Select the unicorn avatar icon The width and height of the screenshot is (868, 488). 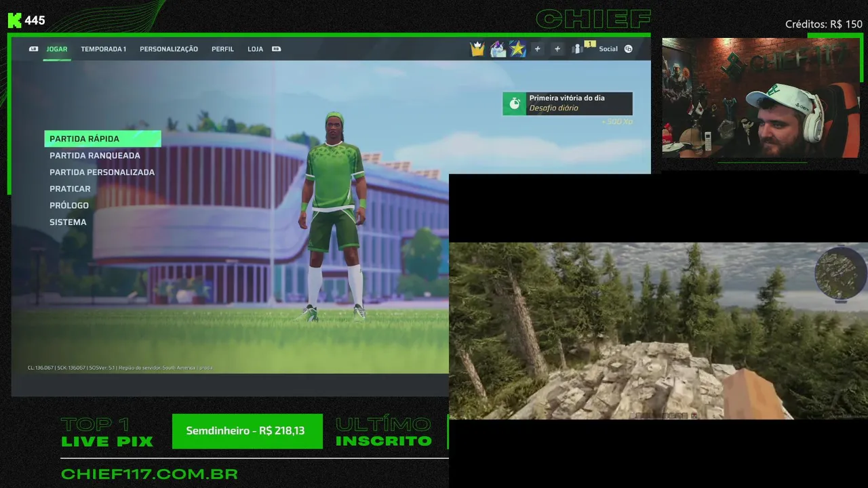click(498, 49)
